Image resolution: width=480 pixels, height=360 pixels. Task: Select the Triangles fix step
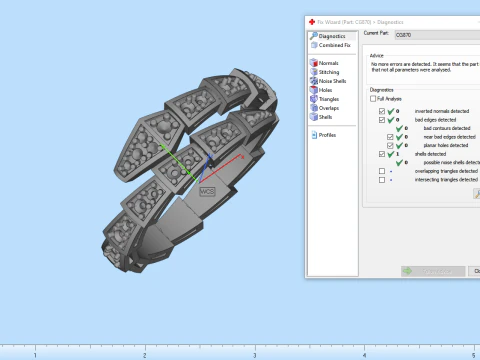click(x=324, y=99)
